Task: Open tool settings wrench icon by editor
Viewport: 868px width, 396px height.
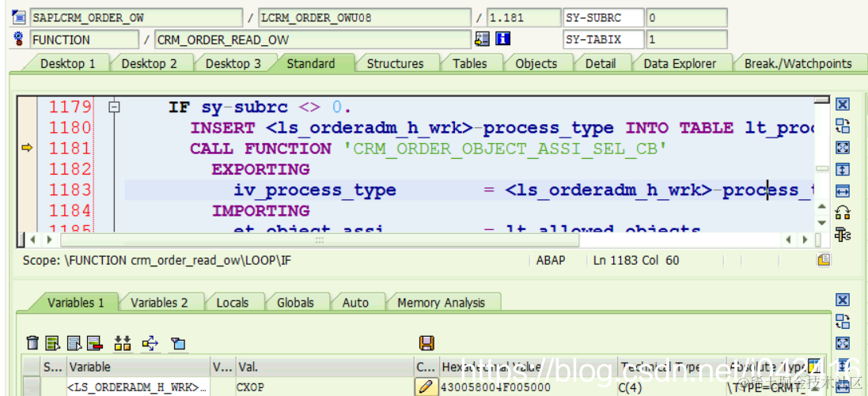Action: pyautogui.click(x=842, y=235)
